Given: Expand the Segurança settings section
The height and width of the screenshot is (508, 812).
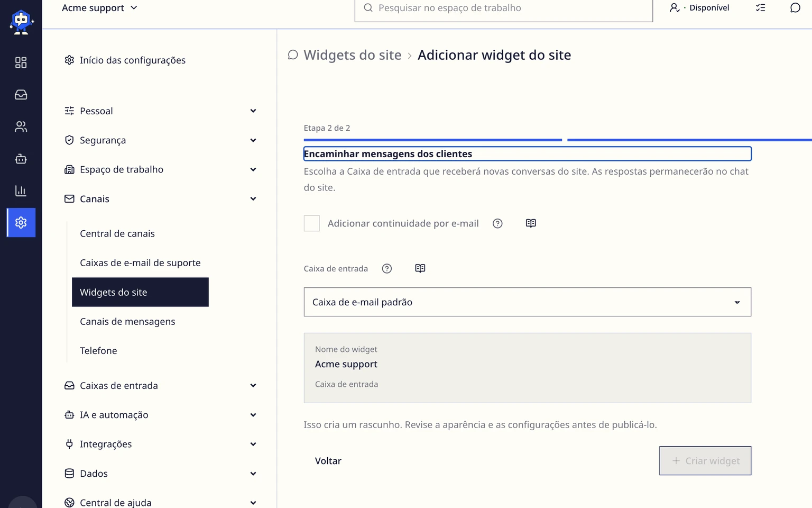Looking at the screenshot, I should [x=160, y=140].
